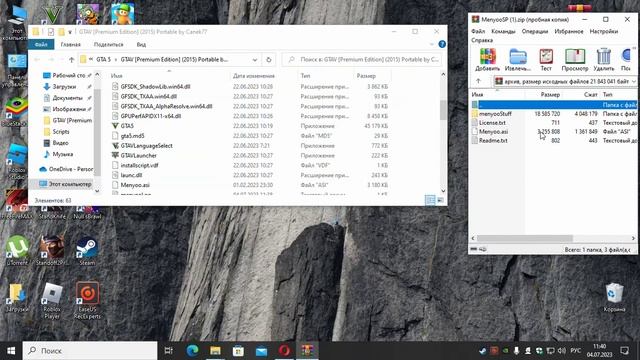
Task: Expand the Explorer ribbon chevron
Action: (x=431, y=44)
